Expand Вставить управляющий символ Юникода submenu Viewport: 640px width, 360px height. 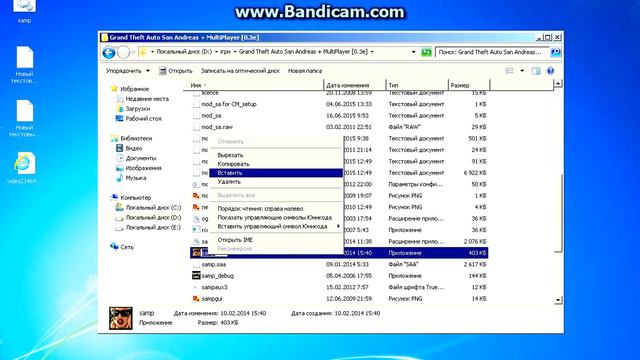point(276,226)
